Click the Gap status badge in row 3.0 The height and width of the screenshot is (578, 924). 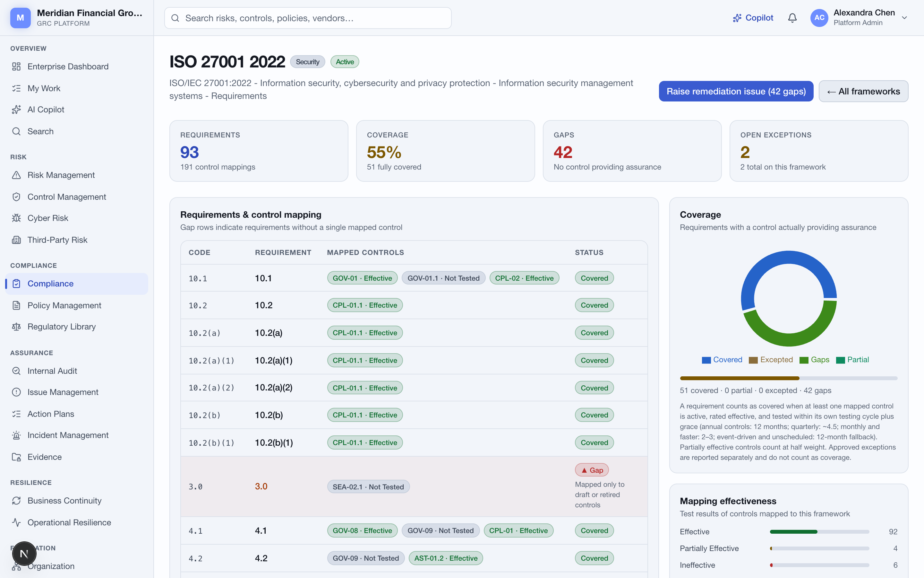(591, 470)
